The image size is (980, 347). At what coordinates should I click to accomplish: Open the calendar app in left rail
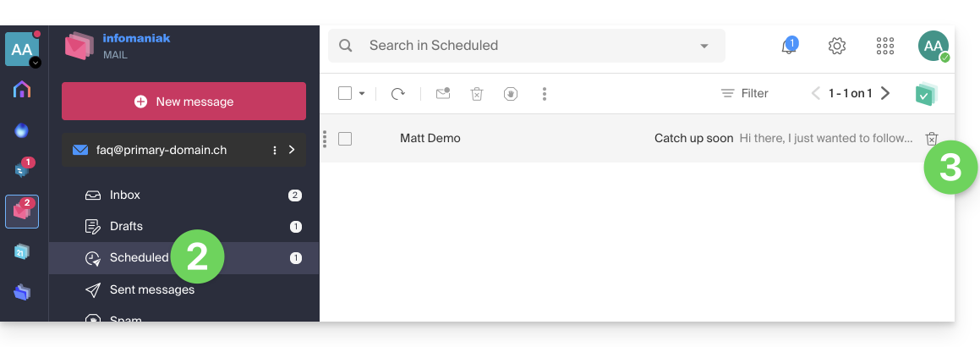click(x=22, y=251)
